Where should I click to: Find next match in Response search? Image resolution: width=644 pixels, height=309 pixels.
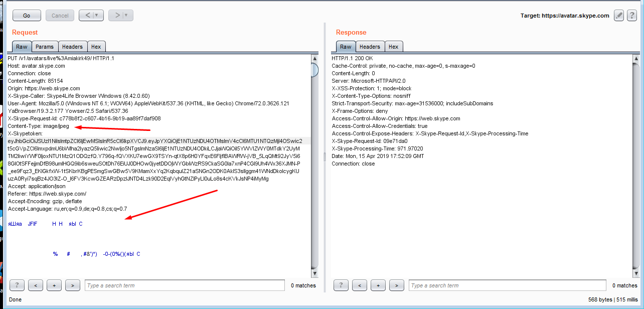tap(397, 285)
